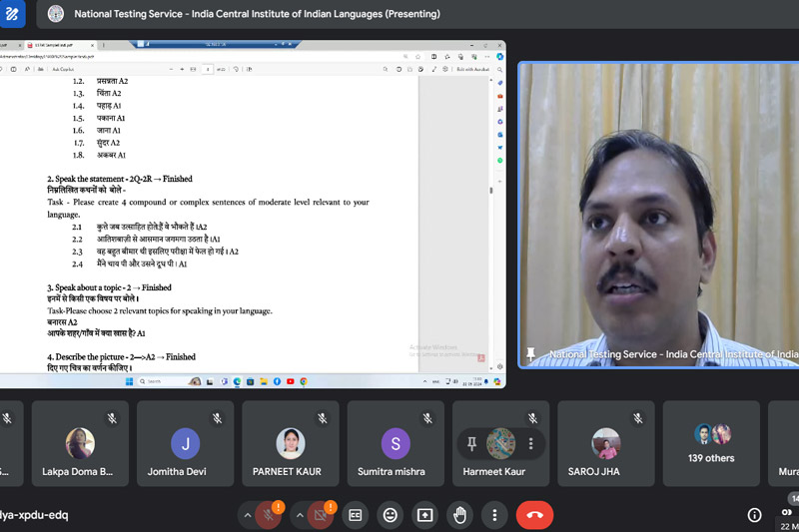
Task: Zoom out the PDF with minus button
Action: pyautogui.click(x=171, y=69)
